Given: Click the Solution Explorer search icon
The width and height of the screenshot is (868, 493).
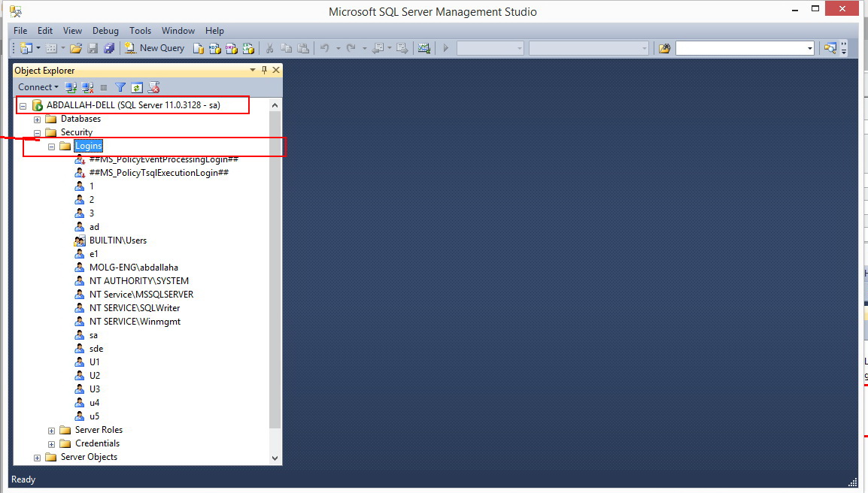Looking at the screenshot, I should click(830, 48).
